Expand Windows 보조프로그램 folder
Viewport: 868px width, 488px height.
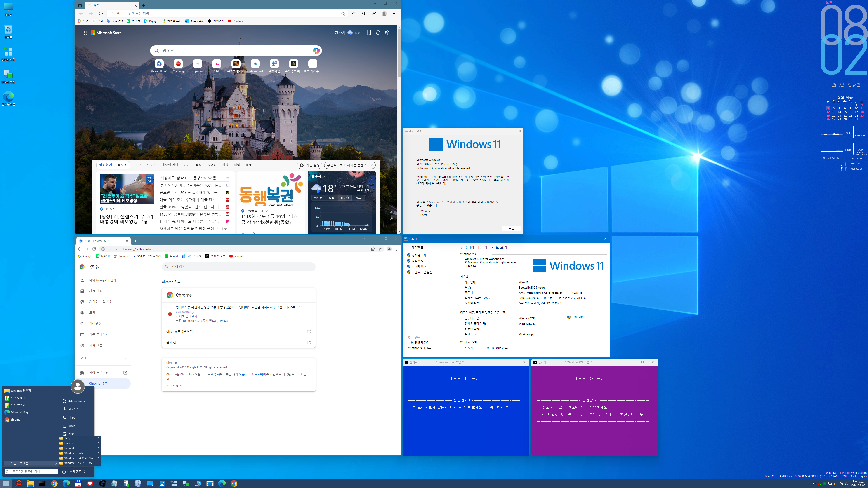click(80, 463)
